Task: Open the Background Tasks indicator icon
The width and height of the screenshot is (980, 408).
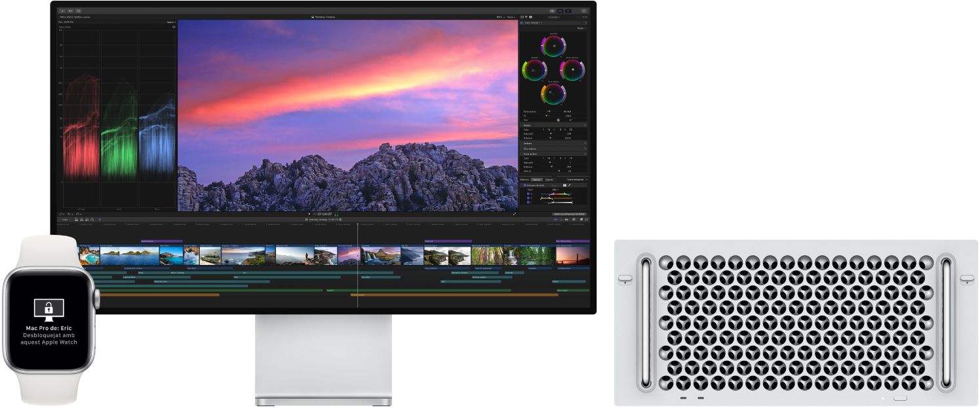Action: (x=79, y=10)
